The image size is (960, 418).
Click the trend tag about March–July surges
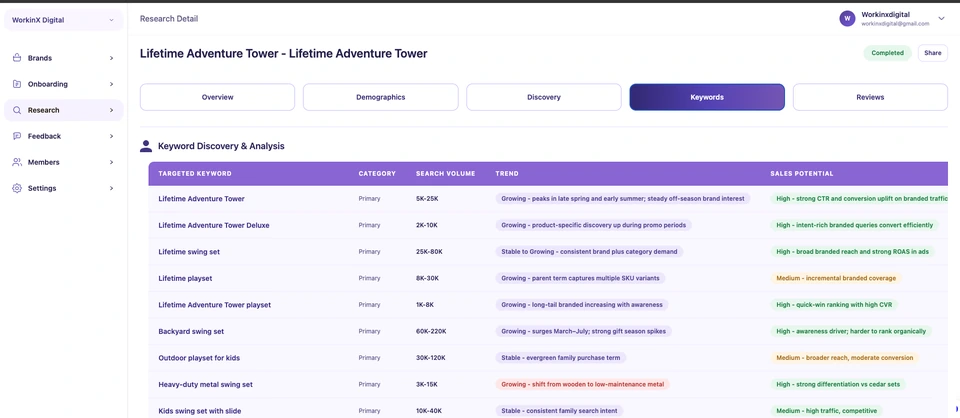[x=584, y=331]
